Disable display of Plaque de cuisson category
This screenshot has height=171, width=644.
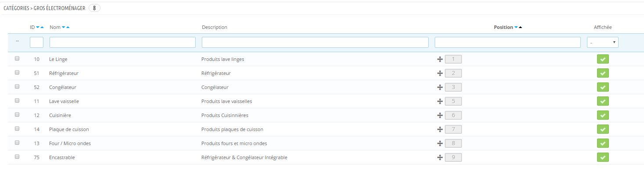pos(603,129)
